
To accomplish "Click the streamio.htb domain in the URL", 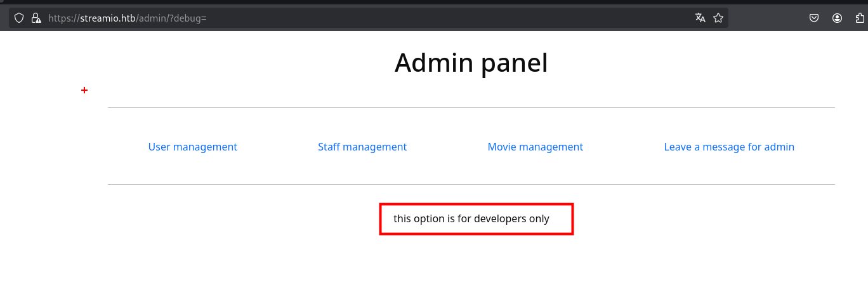I will click(107, 18).
